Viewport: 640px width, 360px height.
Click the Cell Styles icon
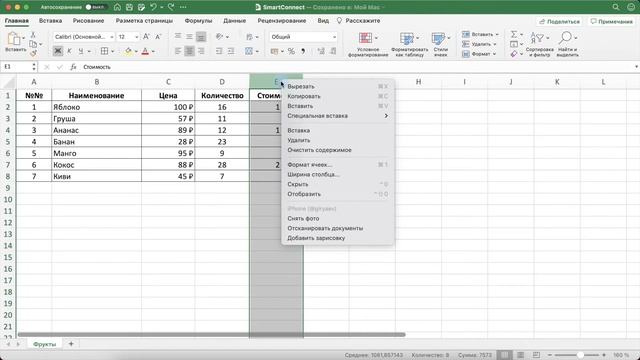438,39
